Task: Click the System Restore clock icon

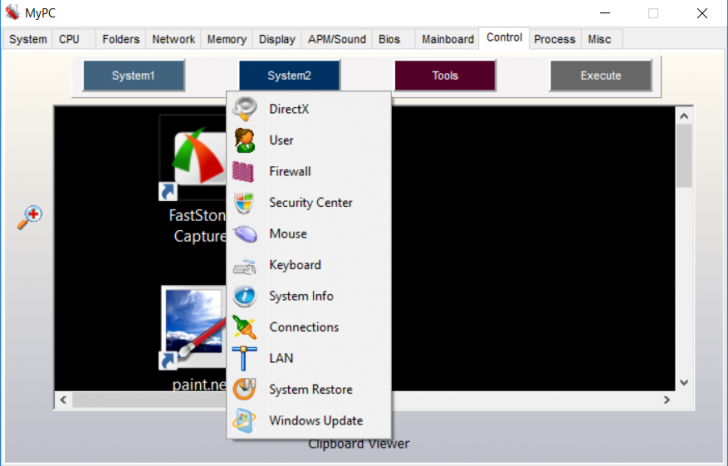Action: 244,389
